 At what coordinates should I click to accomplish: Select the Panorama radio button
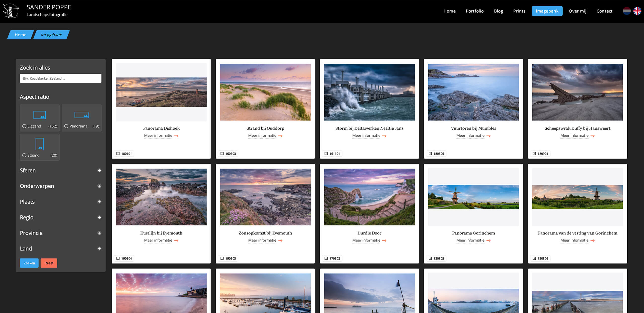66,126
